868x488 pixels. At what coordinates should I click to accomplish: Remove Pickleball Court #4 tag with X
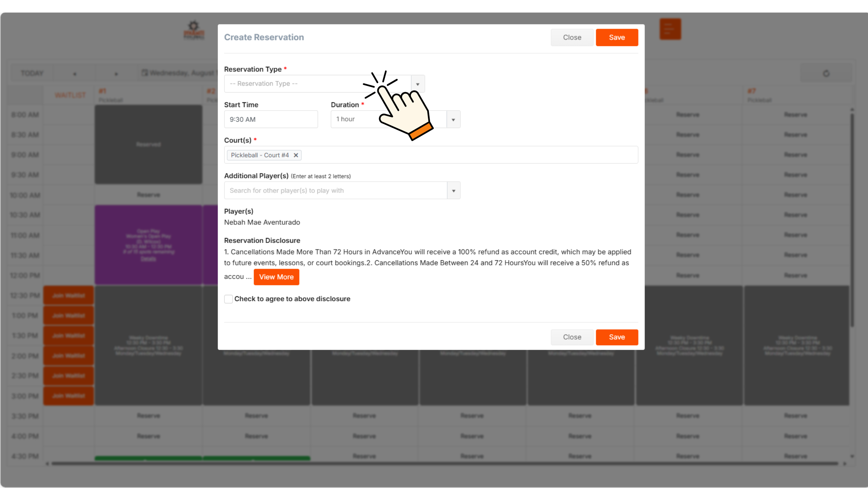(x=296, y=155)
